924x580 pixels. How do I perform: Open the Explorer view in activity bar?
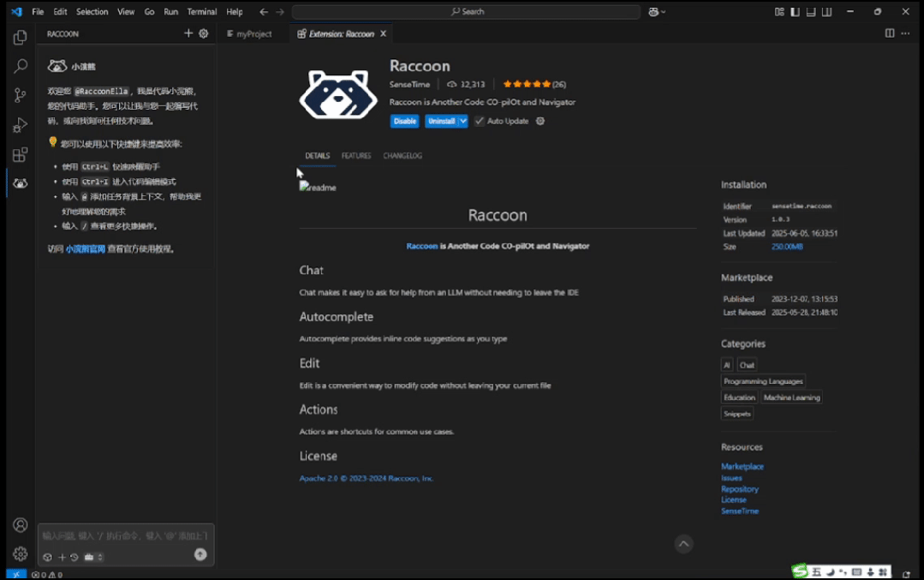(x=20, y=37)
